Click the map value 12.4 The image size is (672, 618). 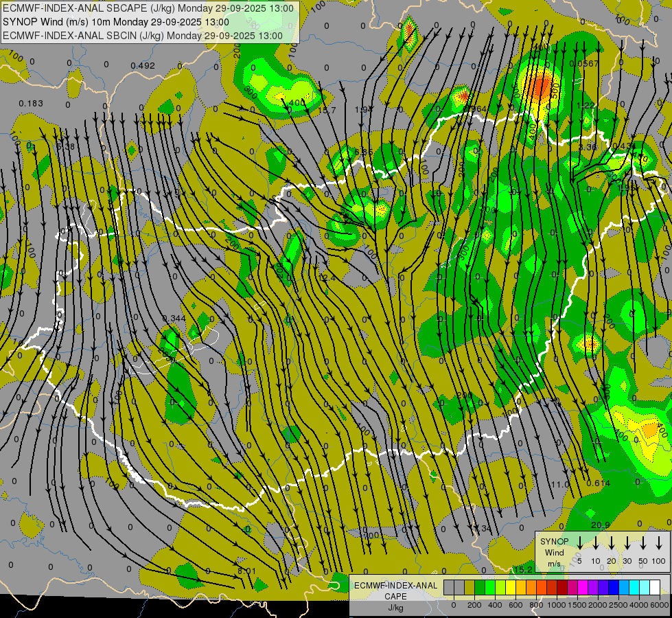tap(327, 278)
